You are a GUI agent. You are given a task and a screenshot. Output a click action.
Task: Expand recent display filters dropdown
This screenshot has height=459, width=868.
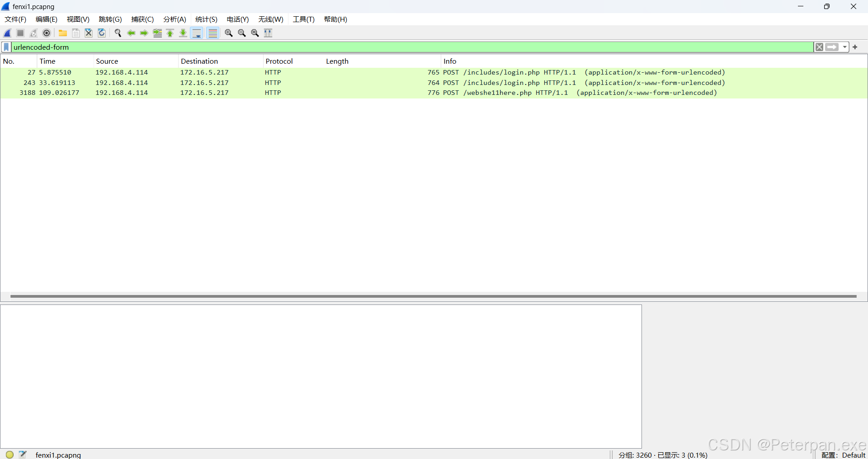tap(844, 47)
